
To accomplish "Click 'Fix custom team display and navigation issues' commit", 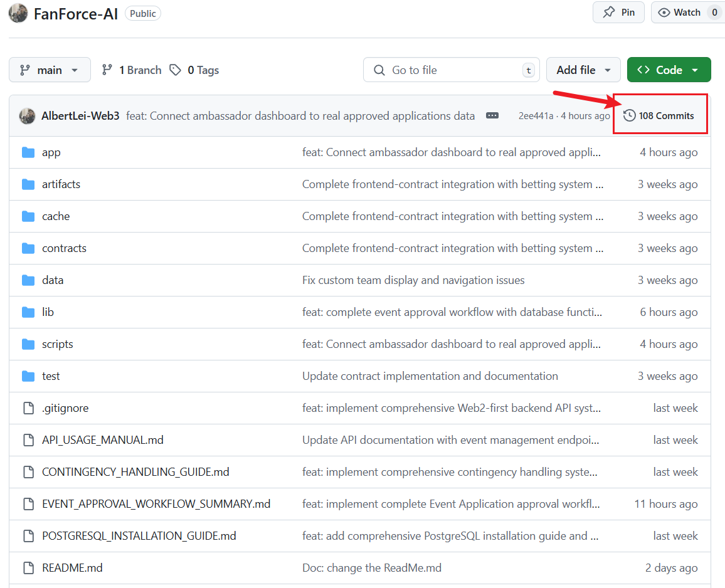I will [413, 280].
